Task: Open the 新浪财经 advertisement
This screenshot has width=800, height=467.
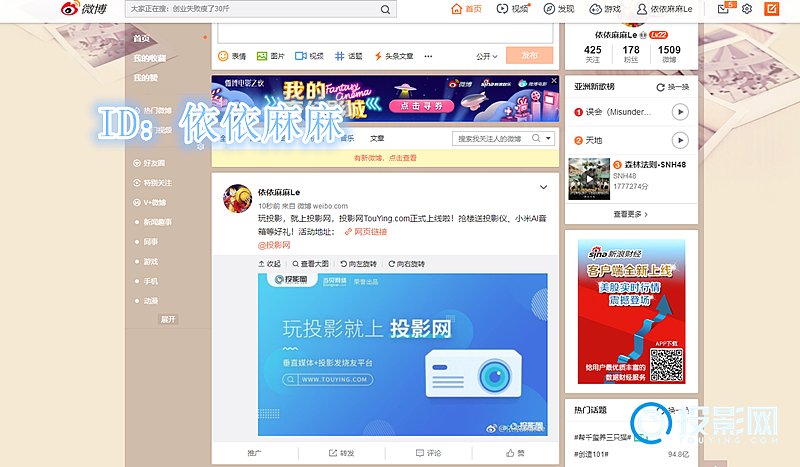Action: coord(631,311)
